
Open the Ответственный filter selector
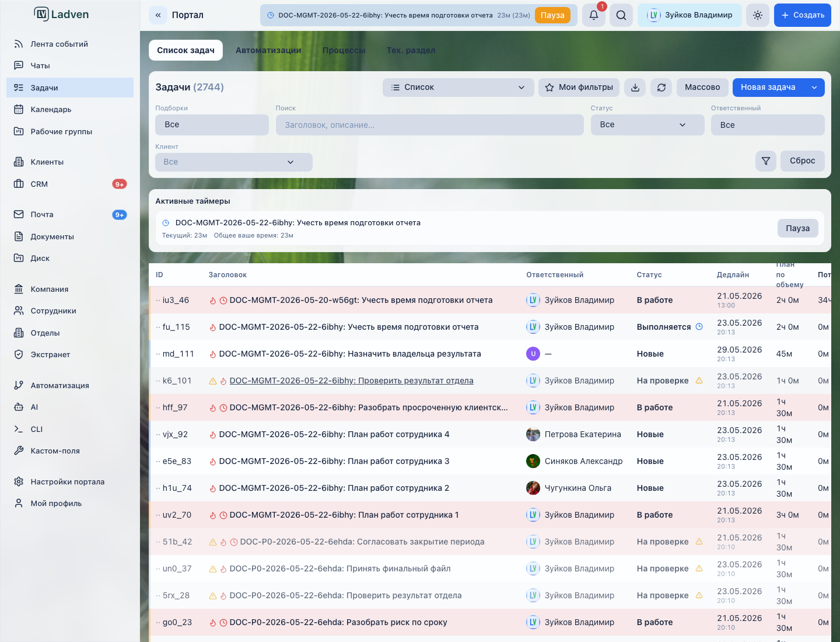(768, 125)
